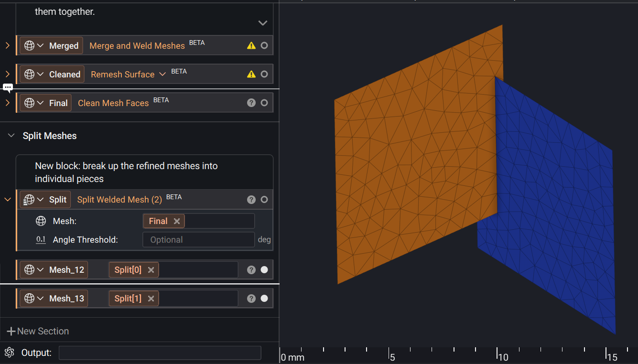Remove the Split[1] chip from Mesh_13

151,299
